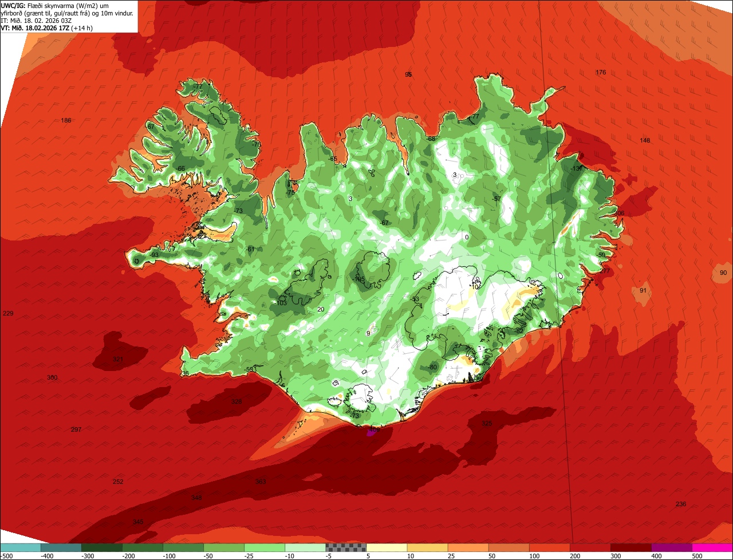Screen dimensions: 733x560
Task: Click the land value '-57'
Action: 496,199
